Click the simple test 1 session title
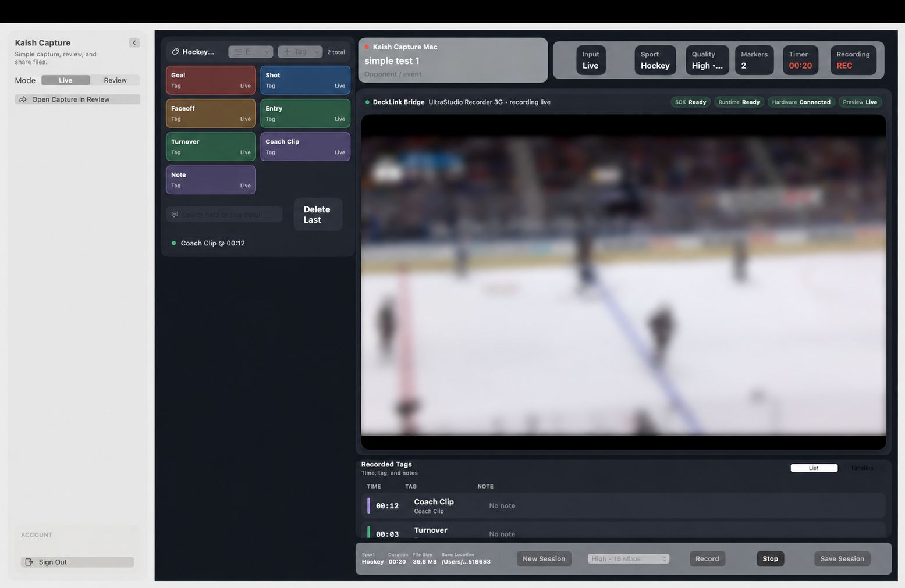 tap(392, 60)
